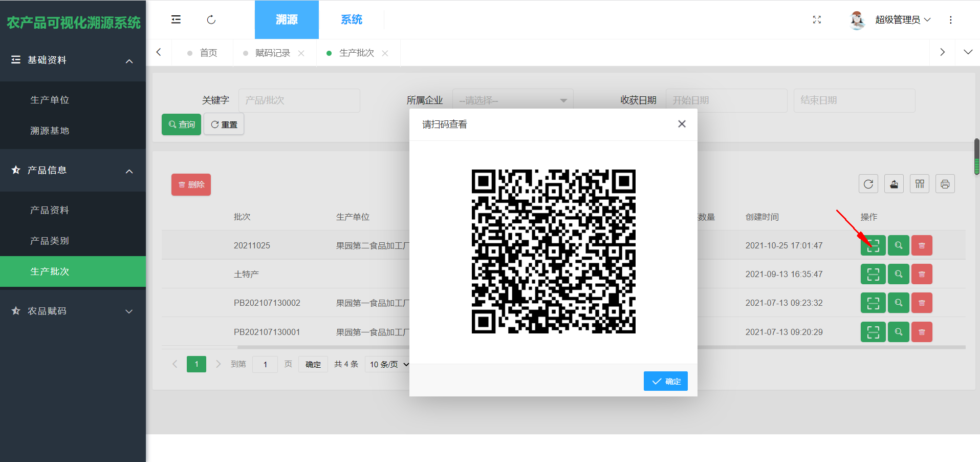Viewport: 980px width, 462px height.
Task: Delete the row created 2021-10-25
Action: point(922,245)
